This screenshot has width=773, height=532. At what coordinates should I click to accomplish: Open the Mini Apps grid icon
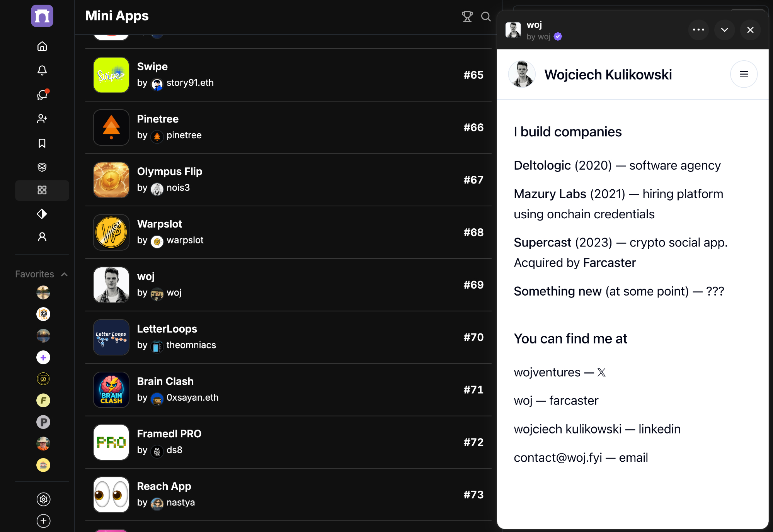click(42, 190)
